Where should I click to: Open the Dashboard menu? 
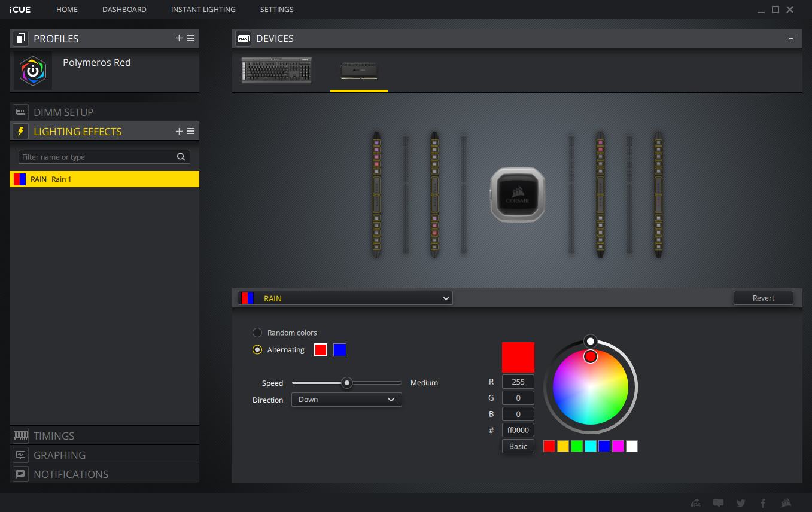tap(124, 10)
